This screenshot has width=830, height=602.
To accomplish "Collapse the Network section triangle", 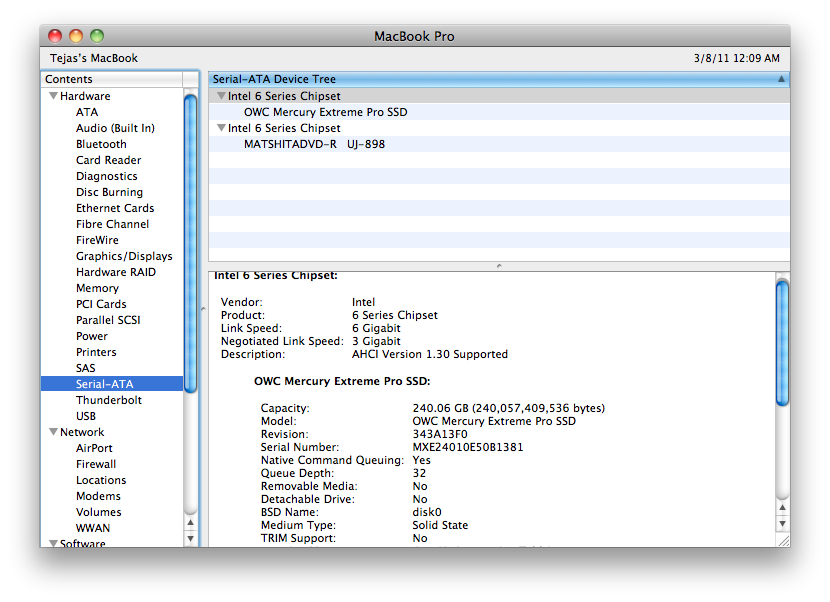I will (53, 432).
